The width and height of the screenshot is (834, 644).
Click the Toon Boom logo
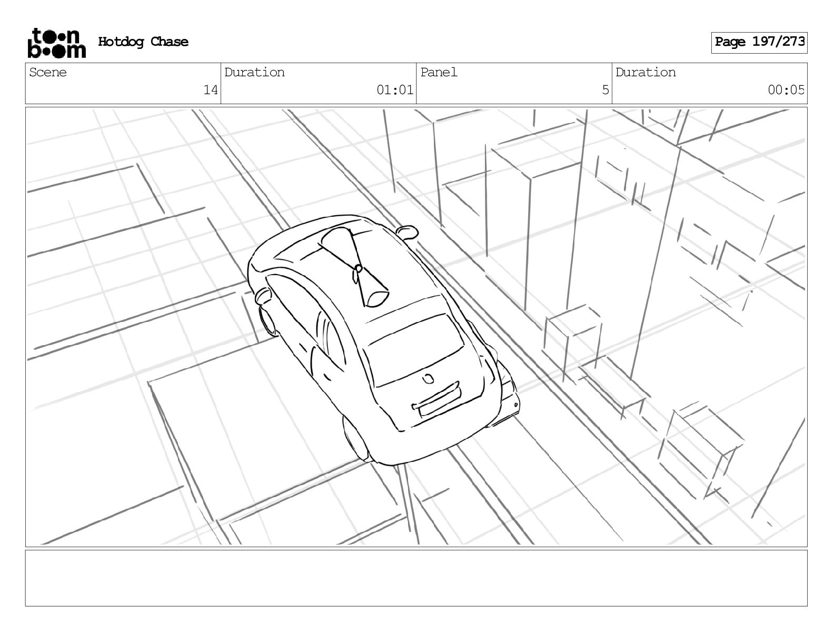point(56,43)
